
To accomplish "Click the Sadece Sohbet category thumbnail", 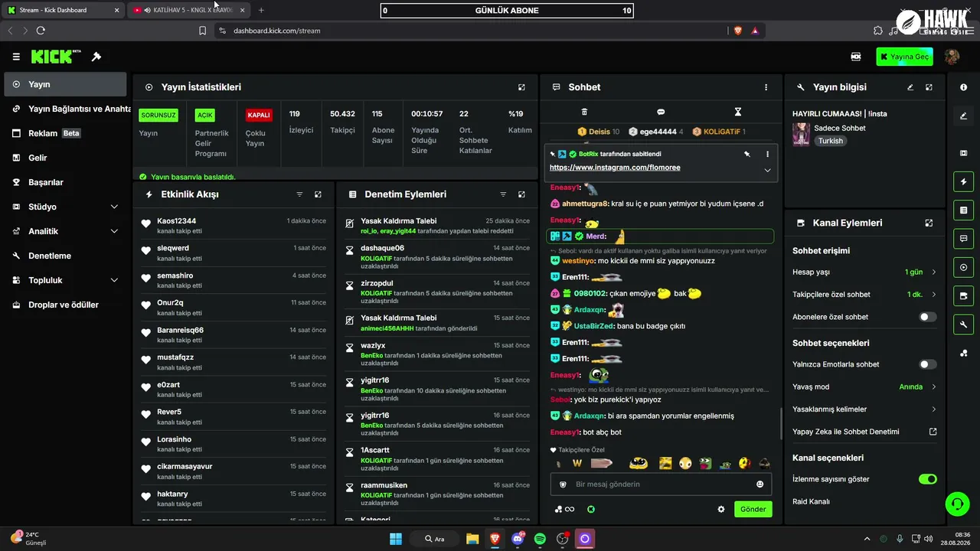I will (x=801, y=134).
